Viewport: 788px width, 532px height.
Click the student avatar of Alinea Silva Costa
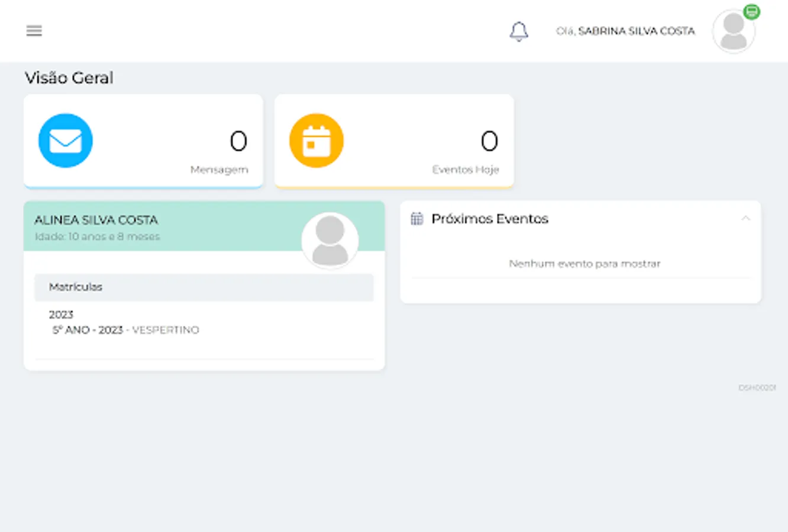[330, 241]
